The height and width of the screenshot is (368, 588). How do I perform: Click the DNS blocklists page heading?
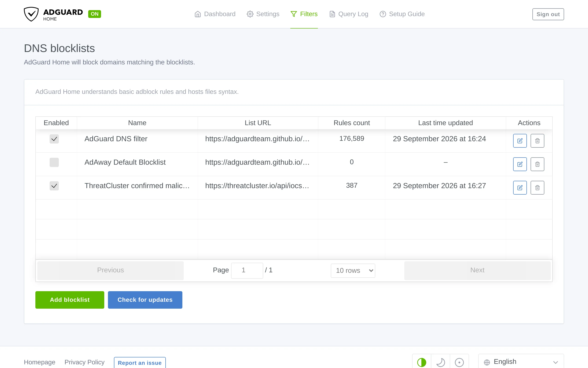click(x=59, y=48)
